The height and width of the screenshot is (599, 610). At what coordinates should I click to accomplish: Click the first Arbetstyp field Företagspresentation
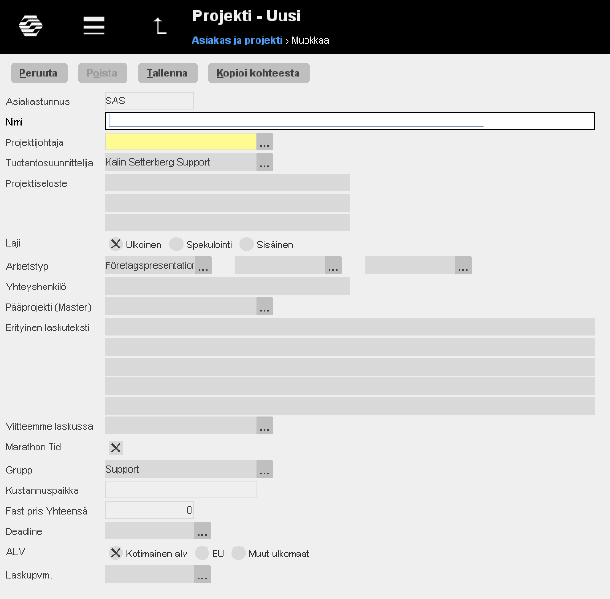click(150, 265)
